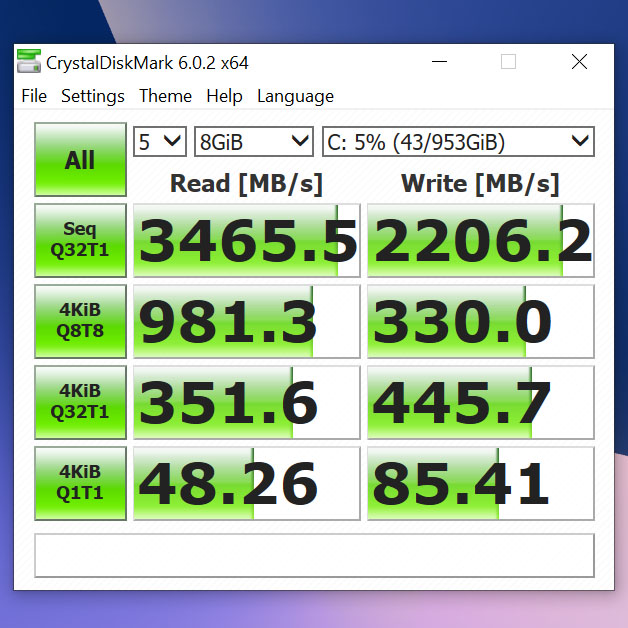Open the Settings menu
This screenshot has width=628, height=628.
tap(93, 96)
